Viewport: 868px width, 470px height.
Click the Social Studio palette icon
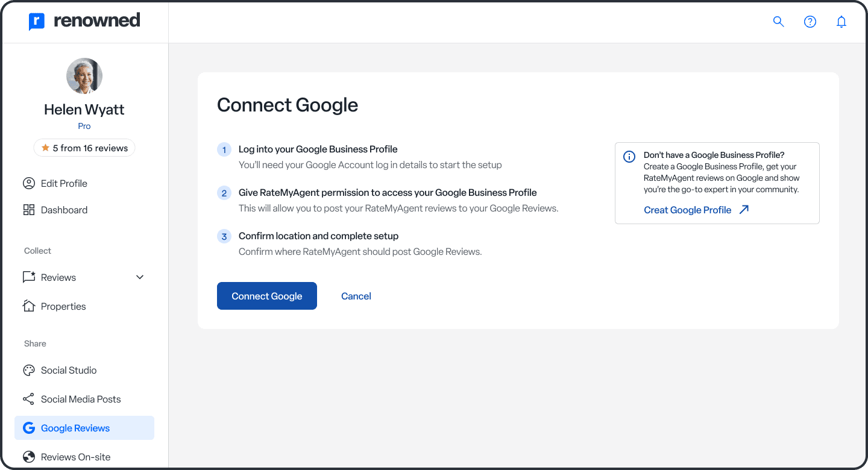point(29,370)
